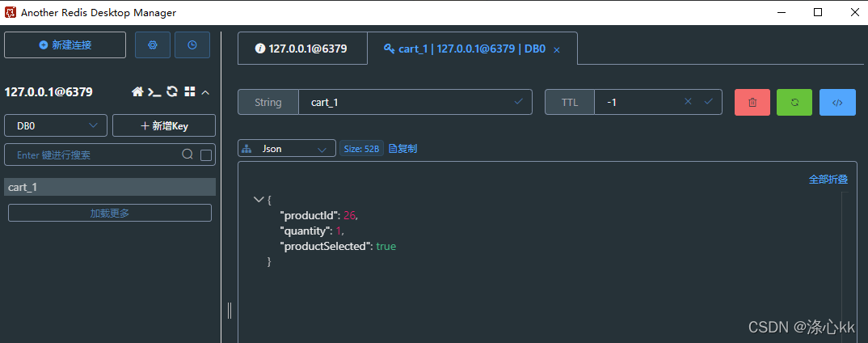Viewport: 868px width, 343px height.
Task: Click the Add Key (新增Key) button
Action: click(164, 125)
